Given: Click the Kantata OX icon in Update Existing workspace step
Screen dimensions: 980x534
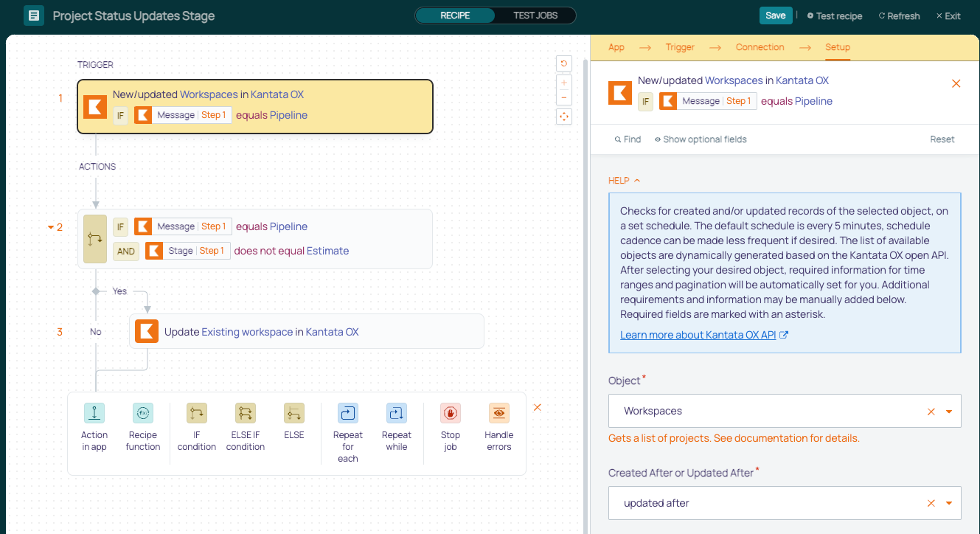Looking at the screenshot, I should click(x=147, y=332).
